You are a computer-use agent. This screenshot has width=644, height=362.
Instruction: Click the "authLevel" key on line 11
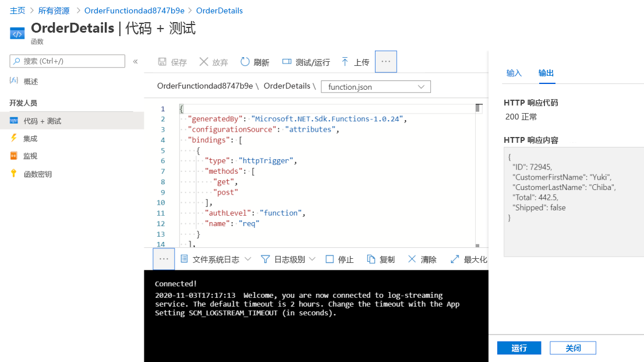[228, 213]
